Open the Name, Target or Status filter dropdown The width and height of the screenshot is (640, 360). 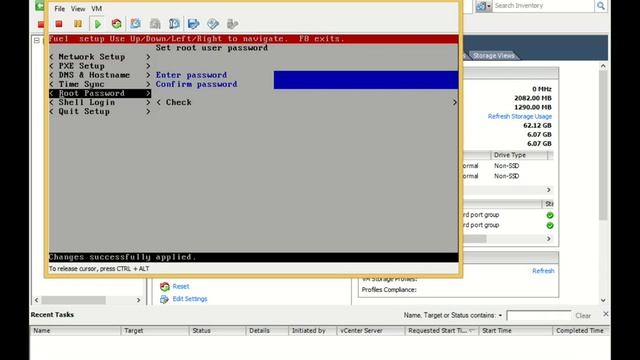[x=500, y=316]
